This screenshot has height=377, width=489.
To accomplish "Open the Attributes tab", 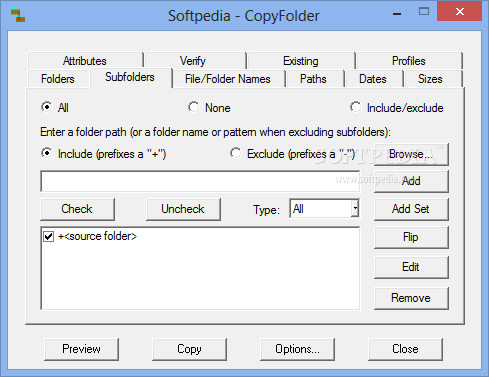I will coord(85,61).
